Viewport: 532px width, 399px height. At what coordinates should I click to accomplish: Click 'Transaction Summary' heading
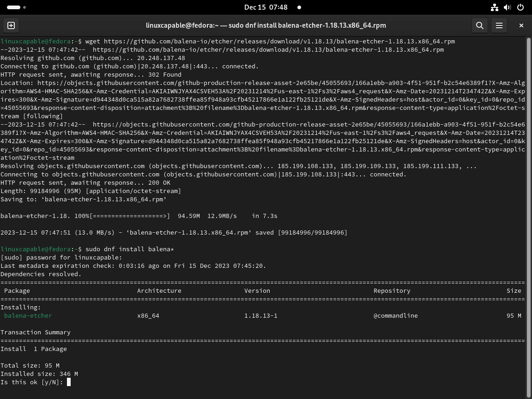[36, 332]
